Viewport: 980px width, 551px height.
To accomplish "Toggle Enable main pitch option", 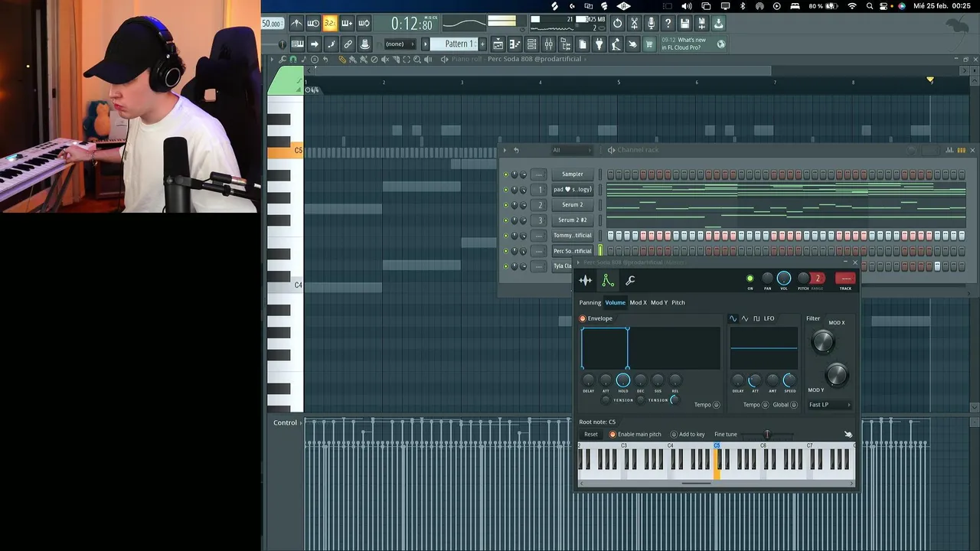I will [x=612, y=434].
